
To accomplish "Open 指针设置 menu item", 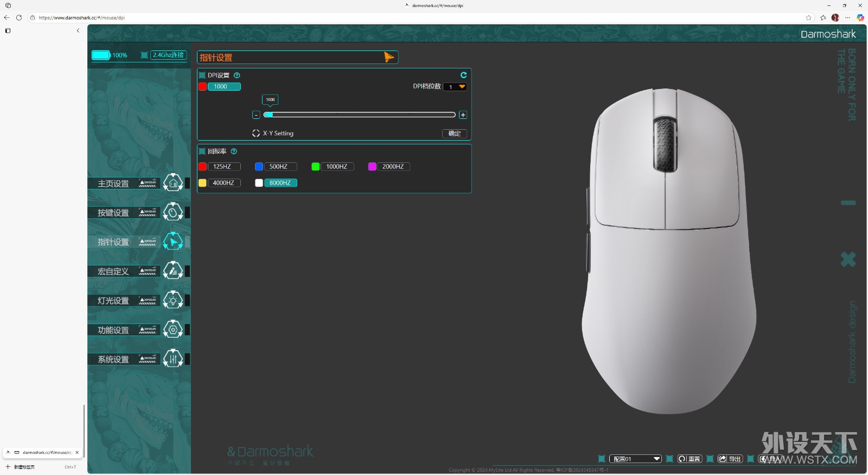I will click(x=113, y=242).
